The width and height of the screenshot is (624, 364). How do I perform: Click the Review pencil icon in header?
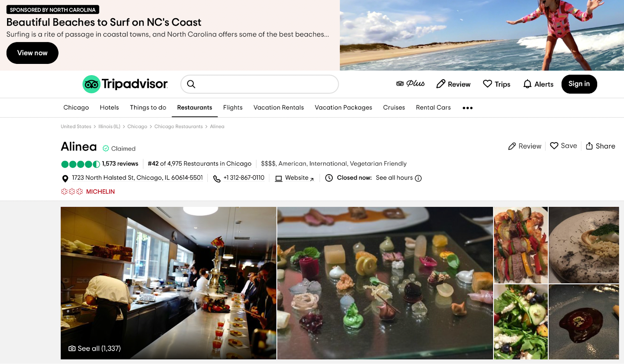441,84
